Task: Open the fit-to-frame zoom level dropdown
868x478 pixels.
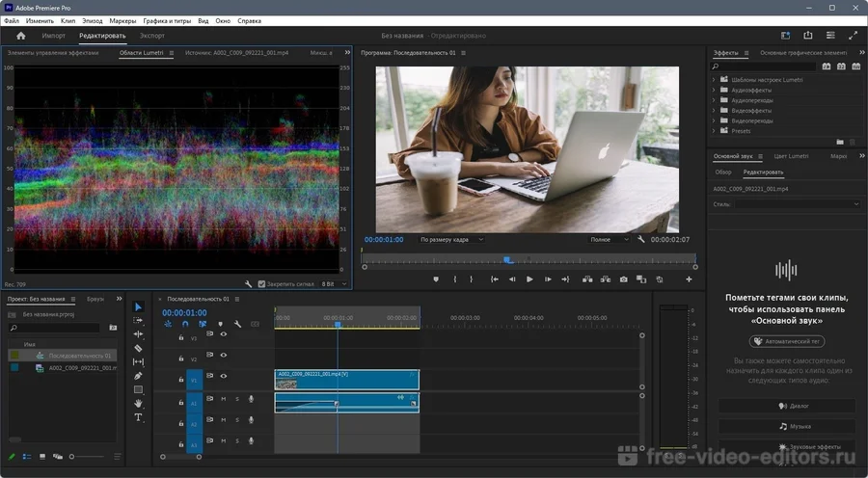Action: click(451, 240)
